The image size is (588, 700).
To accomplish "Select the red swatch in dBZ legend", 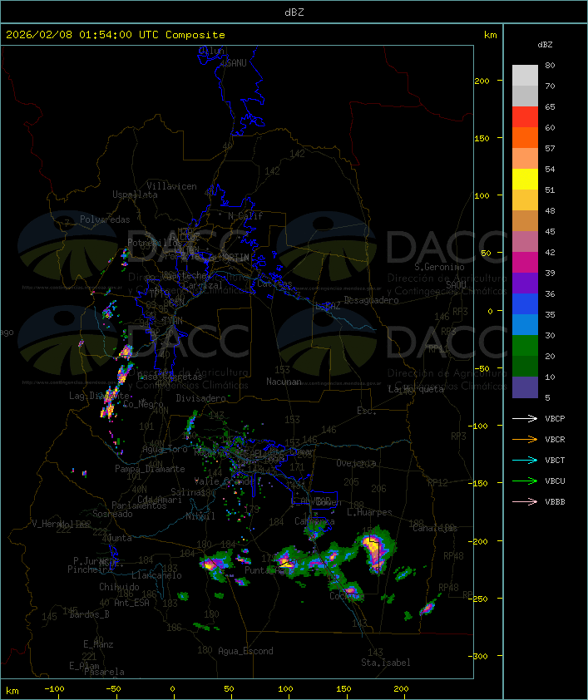I will tap(525, 116).
